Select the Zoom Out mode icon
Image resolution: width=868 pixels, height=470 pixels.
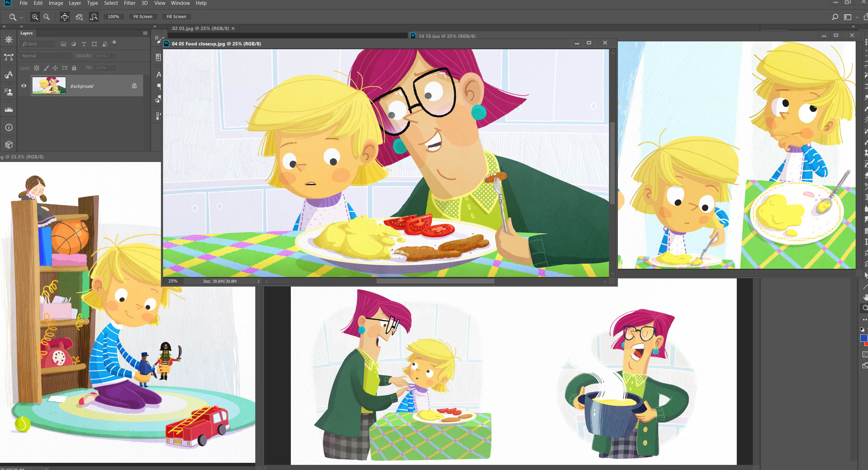coord(47,17)
